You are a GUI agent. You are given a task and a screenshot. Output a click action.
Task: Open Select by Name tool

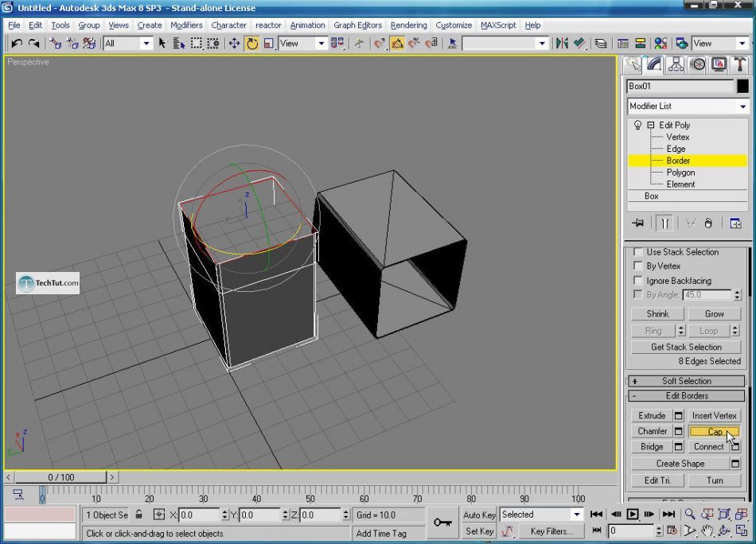point(179,44)
